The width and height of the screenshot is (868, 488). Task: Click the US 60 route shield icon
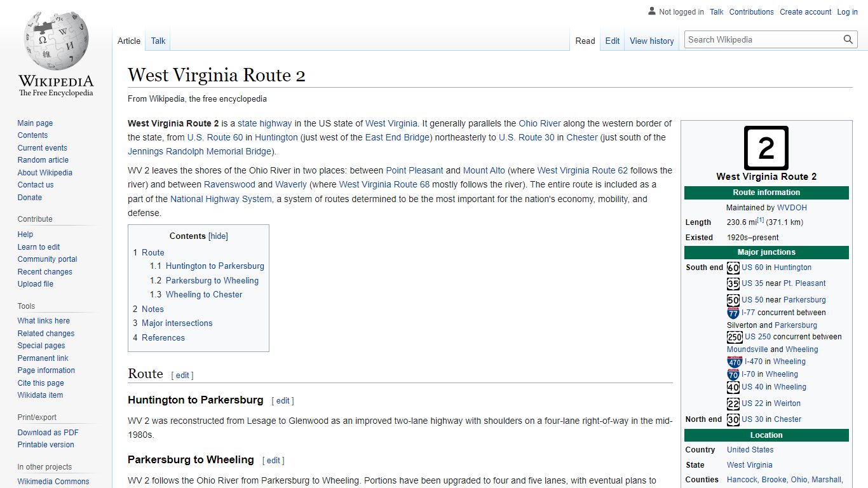click(733, 268)
